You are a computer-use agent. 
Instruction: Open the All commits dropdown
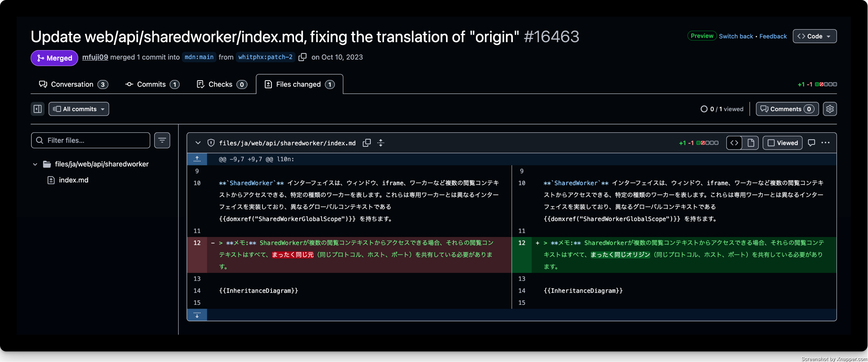pos(79,109)
